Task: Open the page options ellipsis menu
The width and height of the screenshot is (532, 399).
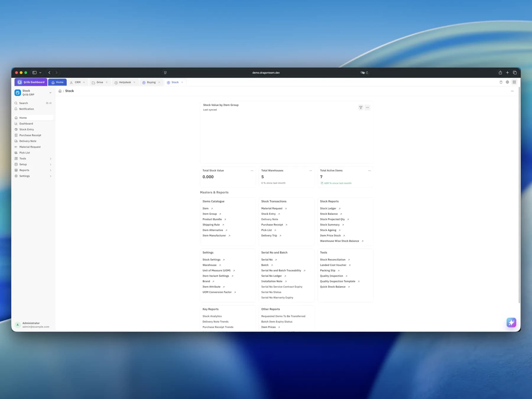Action: coord(512,91)
